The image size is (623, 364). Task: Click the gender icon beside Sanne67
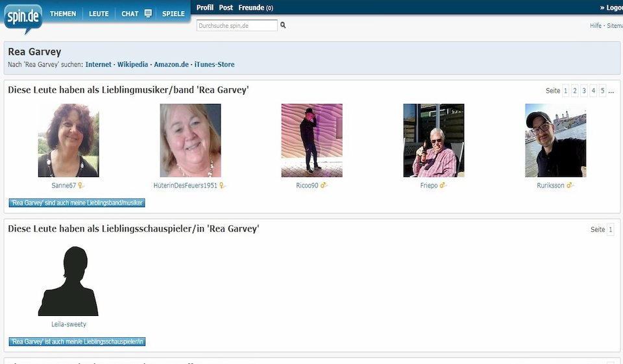tap(81, 186)
